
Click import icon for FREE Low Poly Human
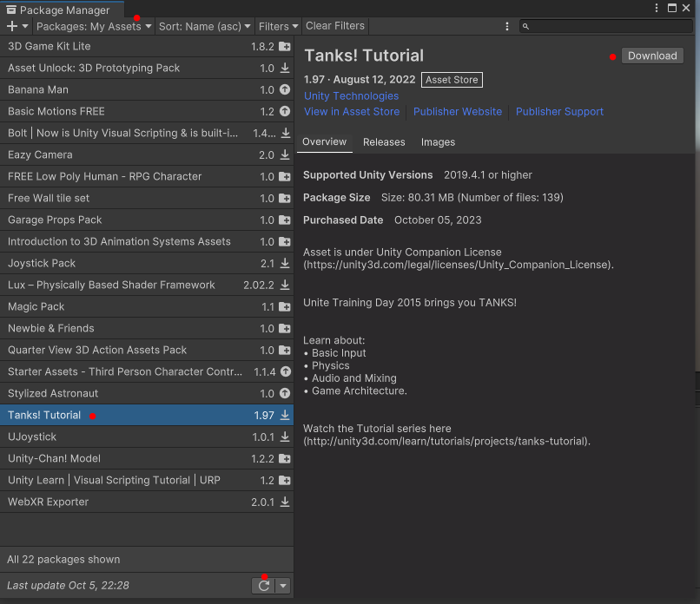tap(285, 177)
